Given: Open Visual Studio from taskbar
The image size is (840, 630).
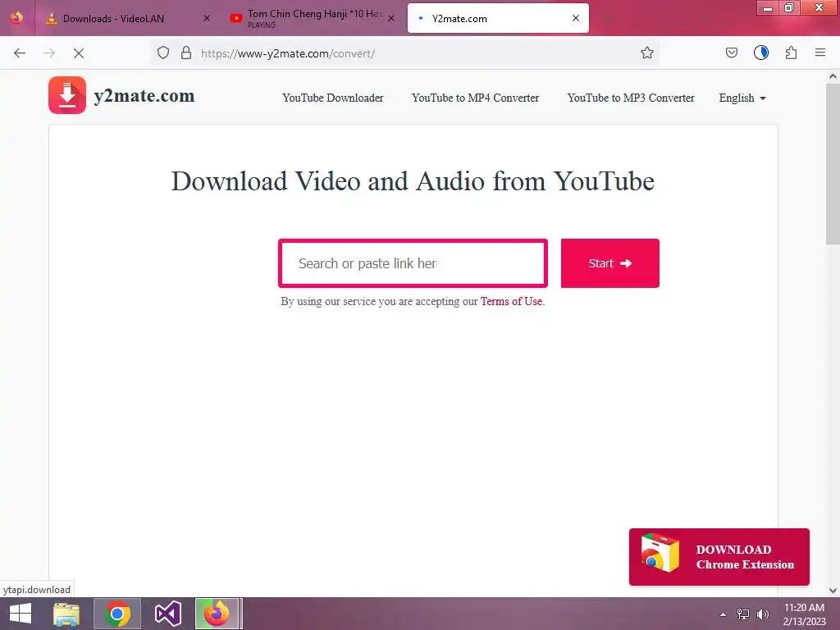Looking at the screenshot, I should pos(167,614).
